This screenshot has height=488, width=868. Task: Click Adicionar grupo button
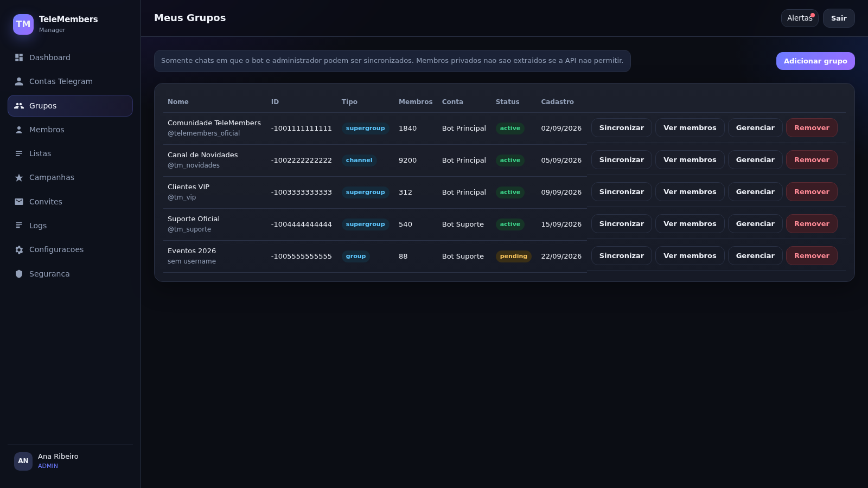tap(815, 61)
